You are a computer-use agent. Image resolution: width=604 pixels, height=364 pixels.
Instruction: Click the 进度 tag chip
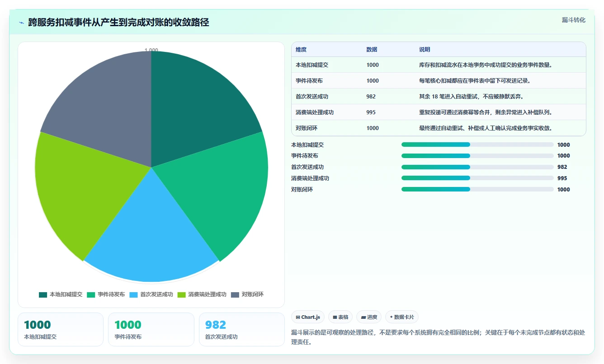[369, 317]
